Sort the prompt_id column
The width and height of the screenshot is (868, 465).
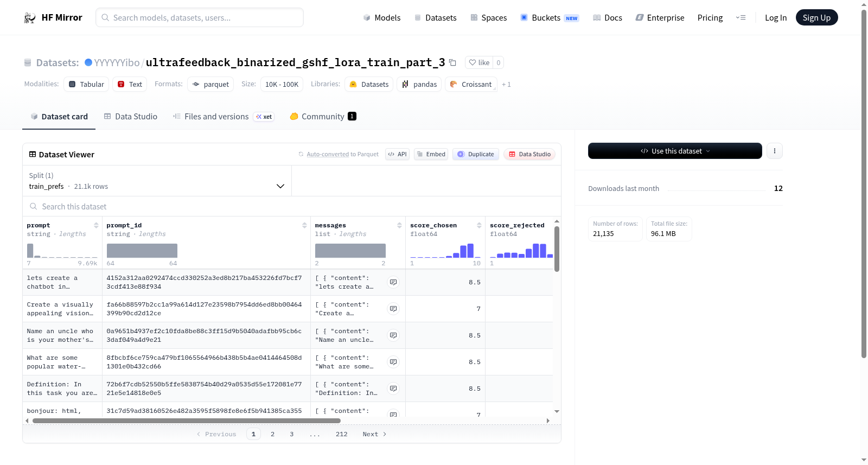click(304, 225)
